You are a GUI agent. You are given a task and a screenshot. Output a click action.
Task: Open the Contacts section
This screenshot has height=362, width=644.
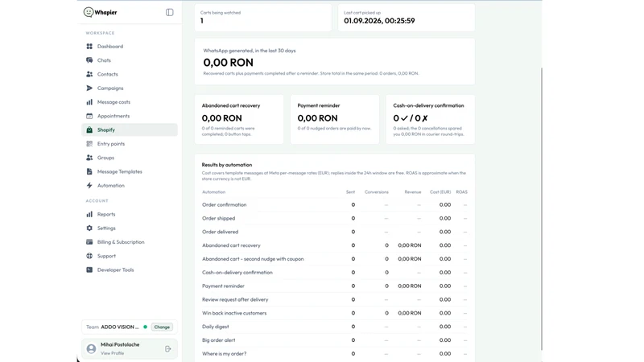coord(130,74)
